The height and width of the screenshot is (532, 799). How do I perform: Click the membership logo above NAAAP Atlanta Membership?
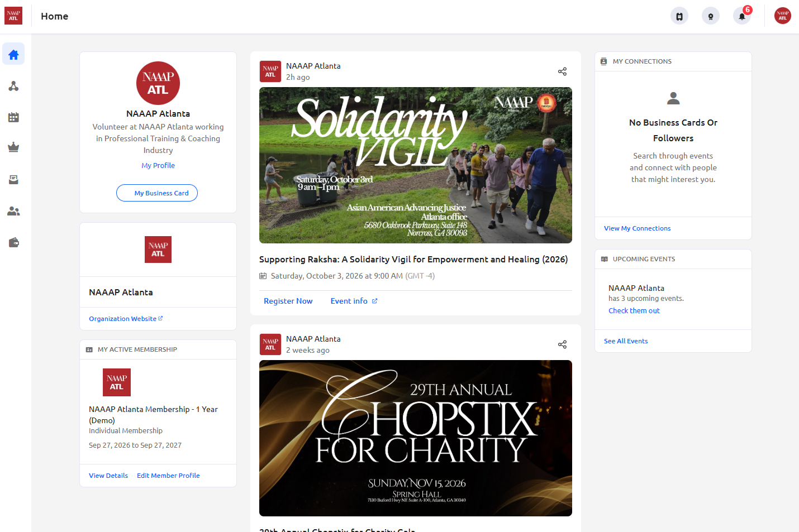click(117, 382)
